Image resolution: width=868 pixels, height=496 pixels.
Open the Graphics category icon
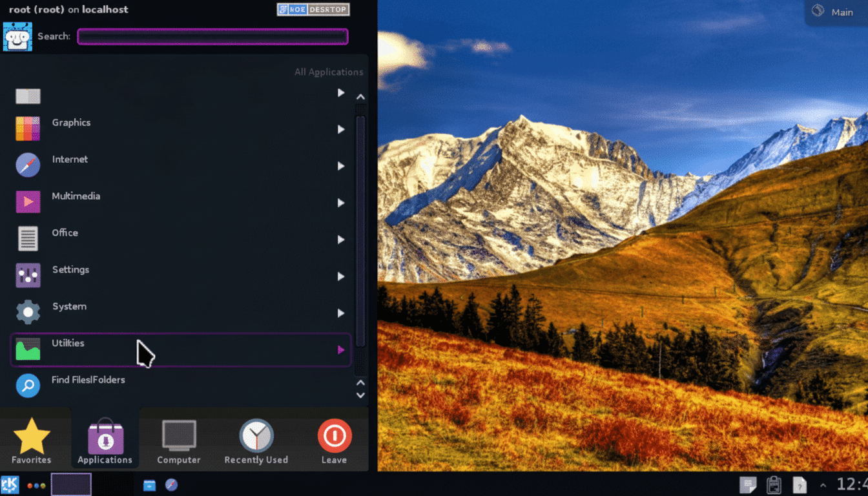pyautogui.click(x=28, y=128)
